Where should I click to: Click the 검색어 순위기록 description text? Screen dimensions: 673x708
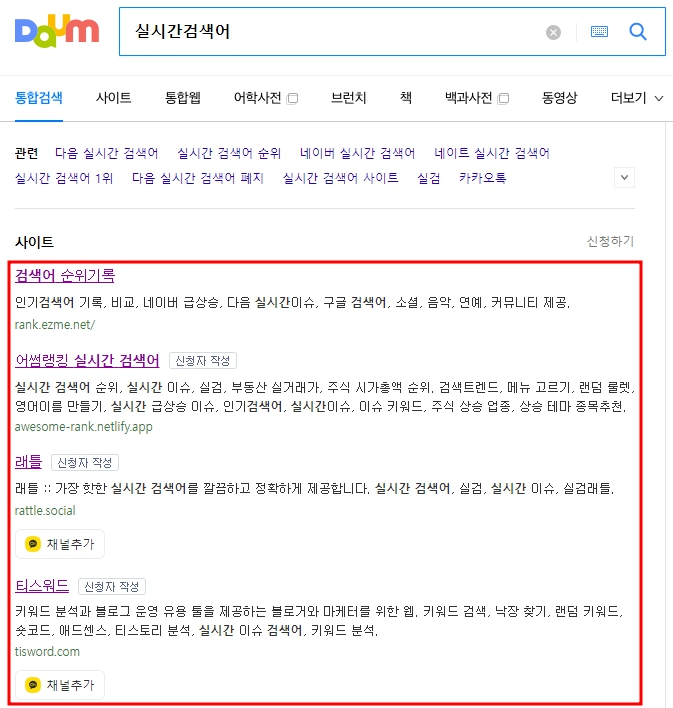tap(293, 302)
